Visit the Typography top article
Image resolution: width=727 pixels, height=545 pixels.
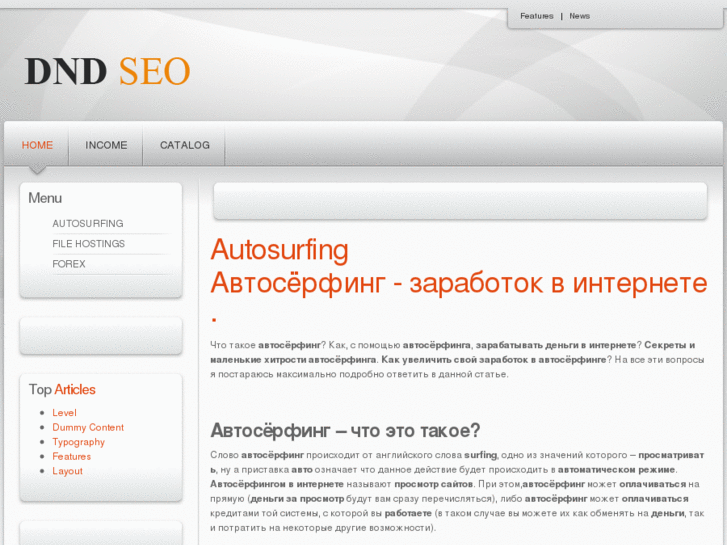78,442
